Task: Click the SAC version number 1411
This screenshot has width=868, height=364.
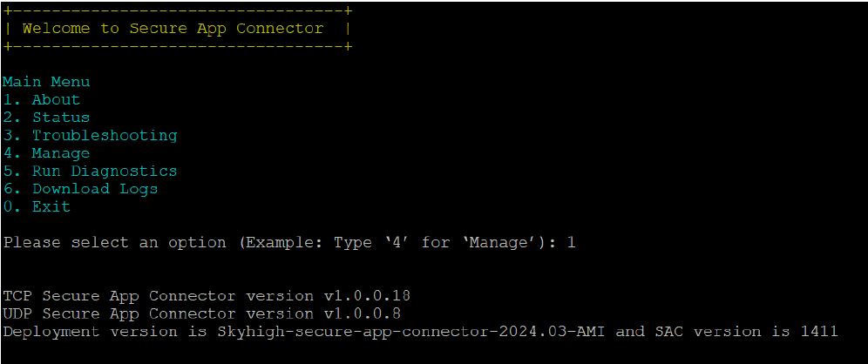Action: [x=819, y=332]
